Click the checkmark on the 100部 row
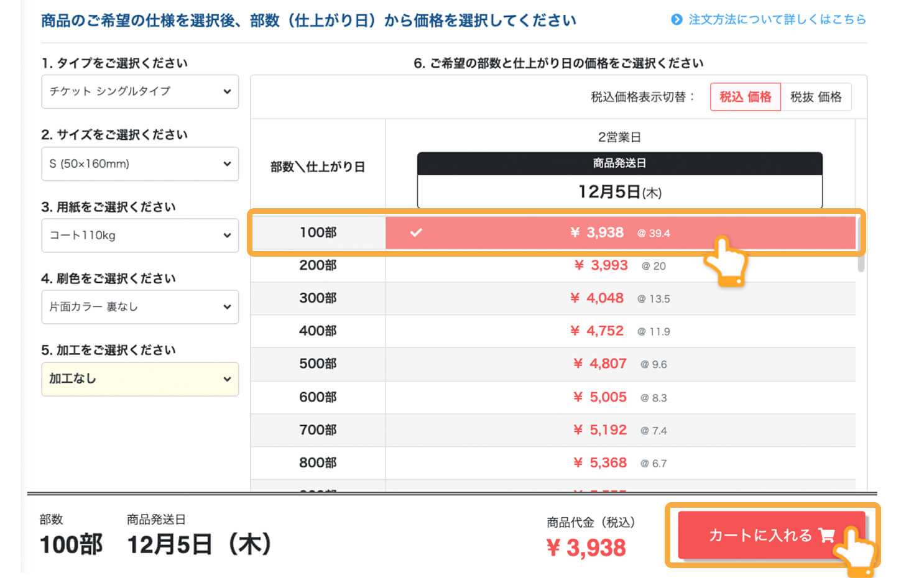Viewport: 924px width, 578px height. click(x=416, y=232)
